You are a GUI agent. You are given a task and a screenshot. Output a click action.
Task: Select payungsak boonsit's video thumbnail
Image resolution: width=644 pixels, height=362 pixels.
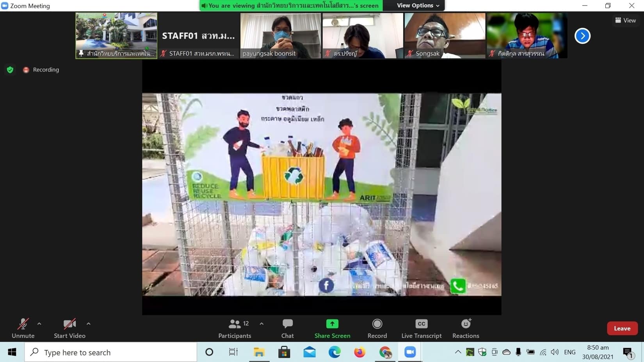pyautogui.click(x=281, y=35)
